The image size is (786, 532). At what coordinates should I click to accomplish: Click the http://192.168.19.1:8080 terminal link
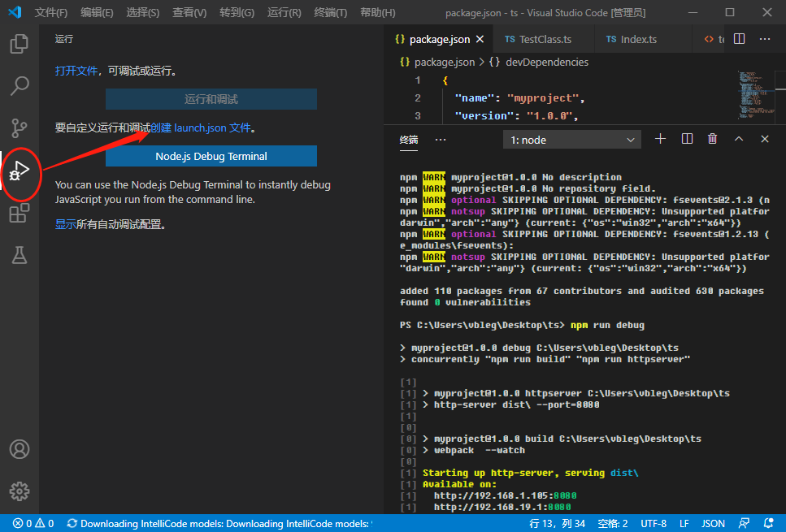(x=503, y=507)
